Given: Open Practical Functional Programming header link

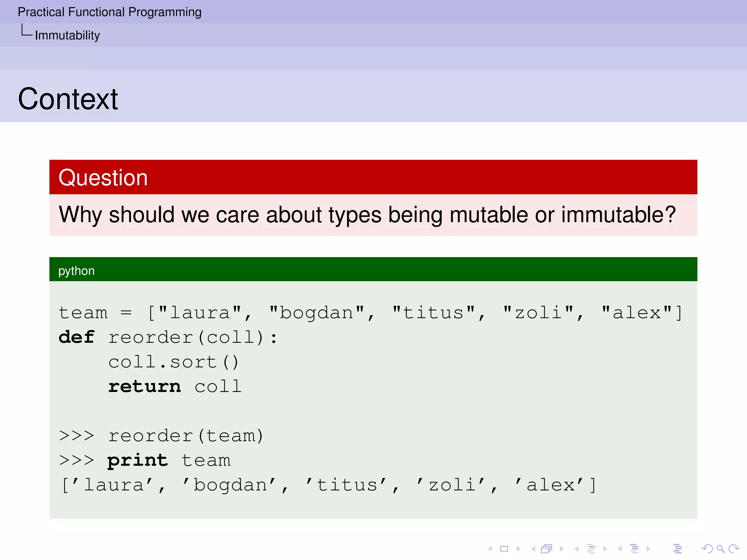Looking at the screenshot, I should tap(109, 12).
